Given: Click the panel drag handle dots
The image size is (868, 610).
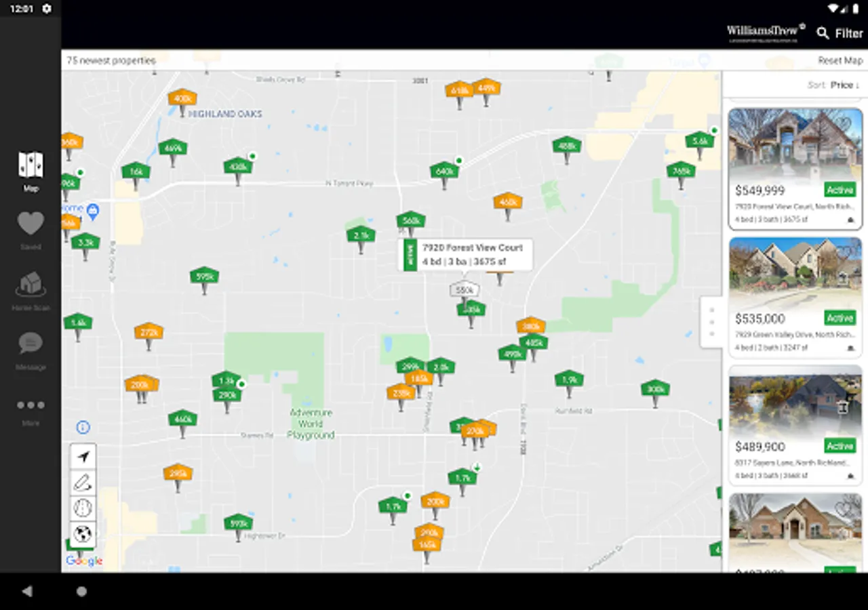Looking at the screenshot, I should 711,322.
